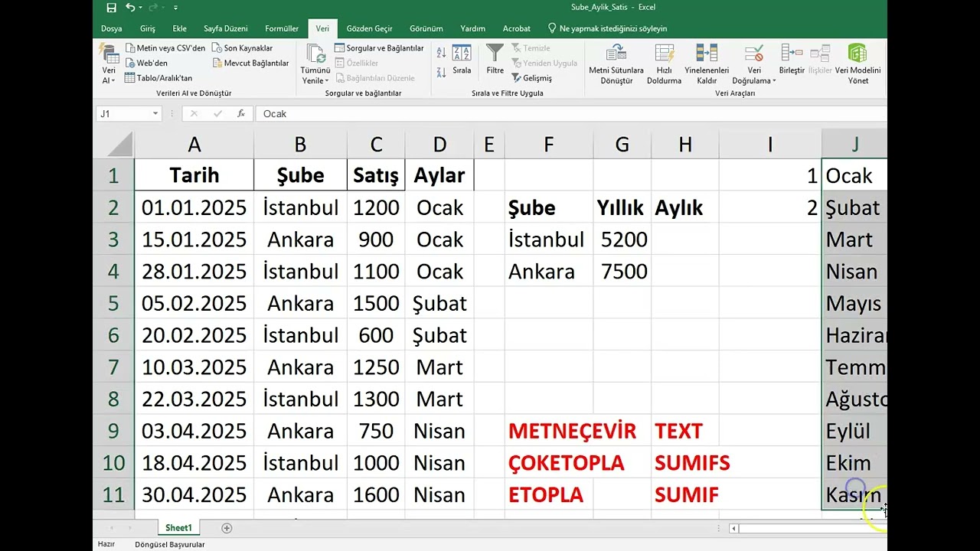Open the Acrobat ribbon tab
Viewport: 980px width, 551px height.
pos(517,28)
